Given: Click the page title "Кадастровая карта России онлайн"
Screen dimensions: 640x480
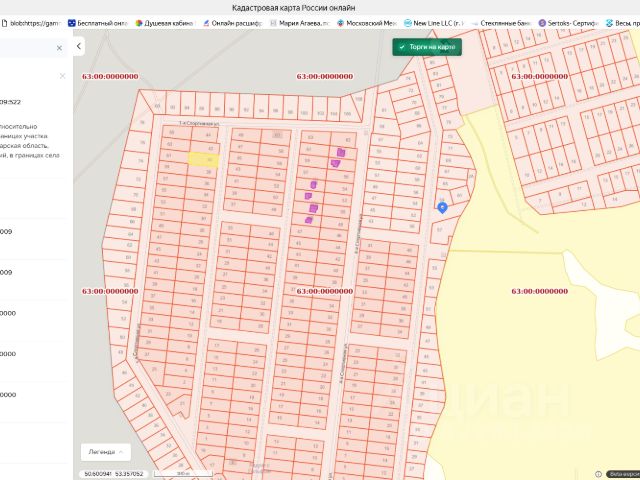Looking at the screenshot, I should click(293, 8).
